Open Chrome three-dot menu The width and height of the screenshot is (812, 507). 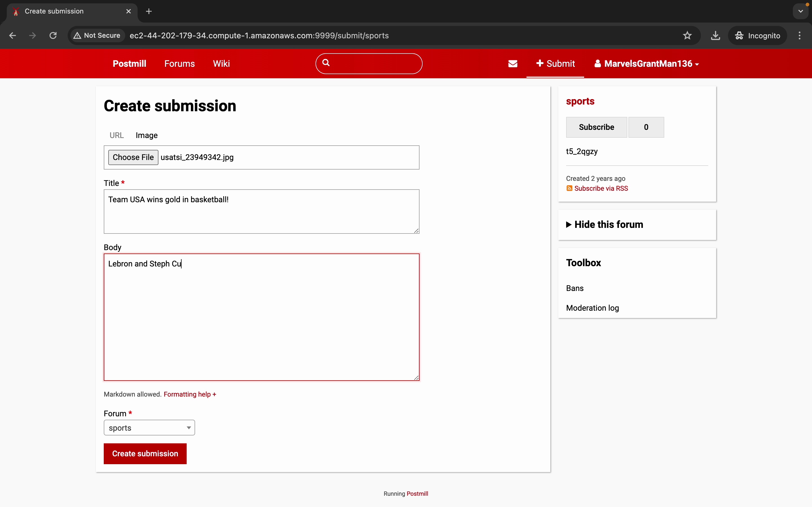pos(800,35)
